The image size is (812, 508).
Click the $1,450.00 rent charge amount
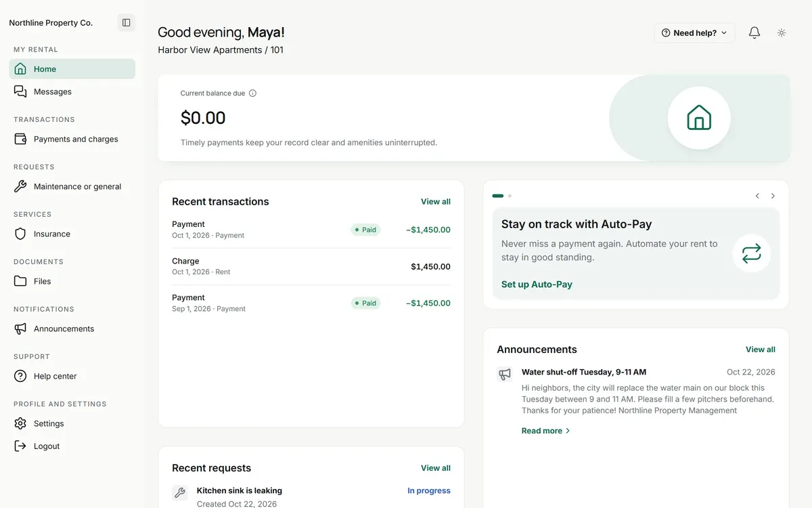pyautogui.click(x=430, y=266)
